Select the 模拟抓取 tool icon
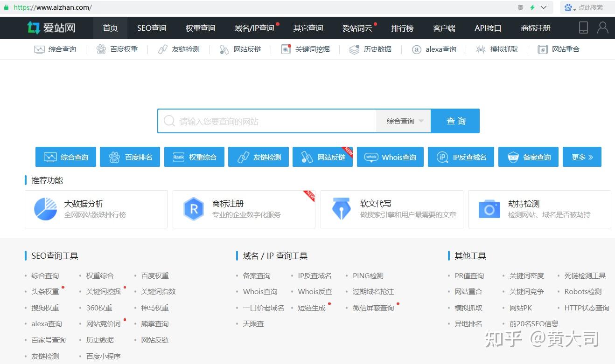 (481, 49)
